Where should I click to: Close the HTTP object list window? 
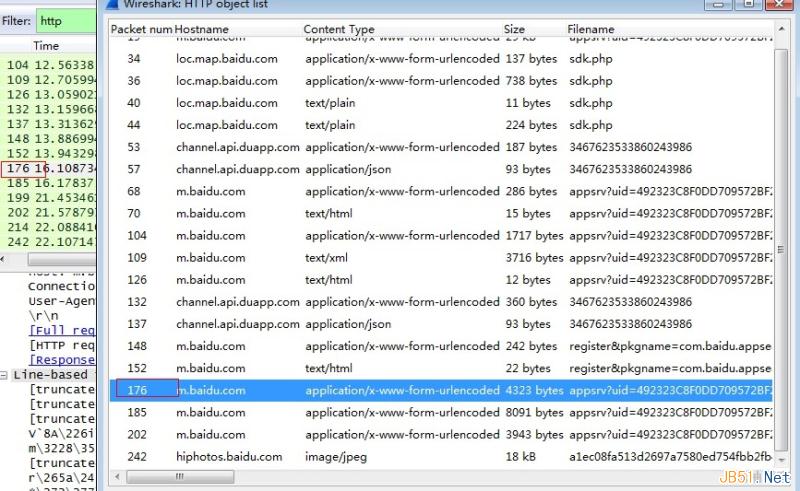pos(779,4)
